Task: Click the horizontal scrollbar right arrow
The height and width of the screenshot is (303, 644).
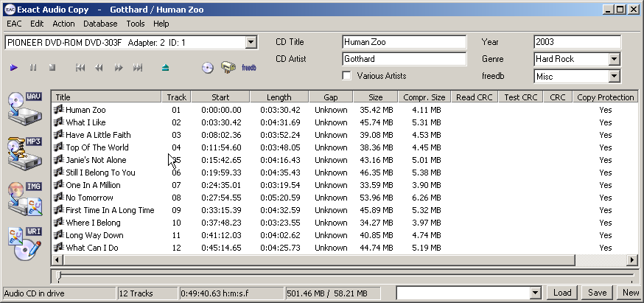Action: [x=632, y=260]
